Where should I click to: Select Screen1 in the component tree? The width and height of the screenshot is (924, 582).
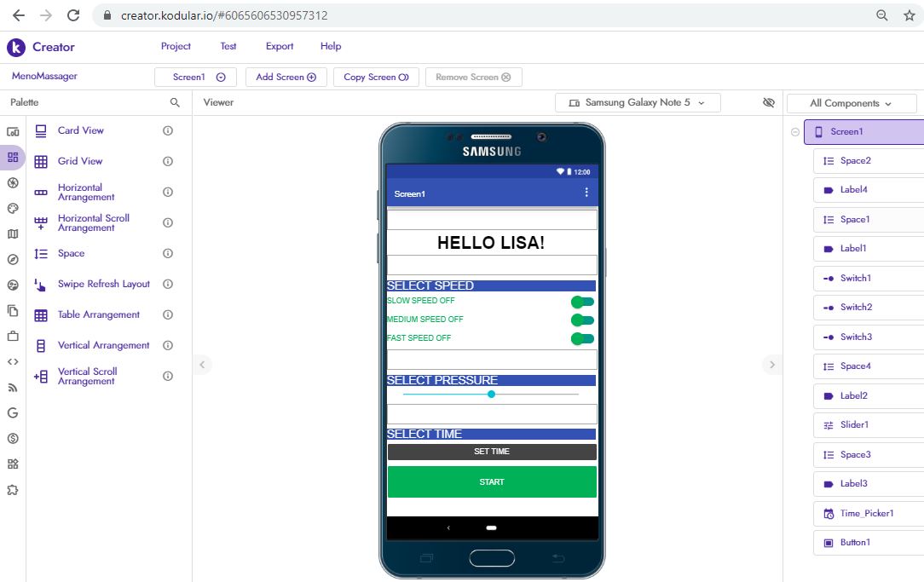click(863, 132)
